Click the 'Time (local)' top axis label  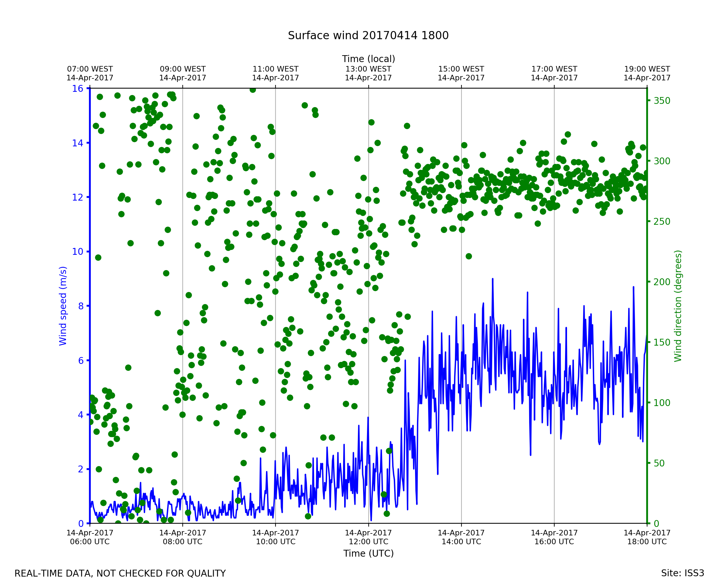tap(368, 59)
